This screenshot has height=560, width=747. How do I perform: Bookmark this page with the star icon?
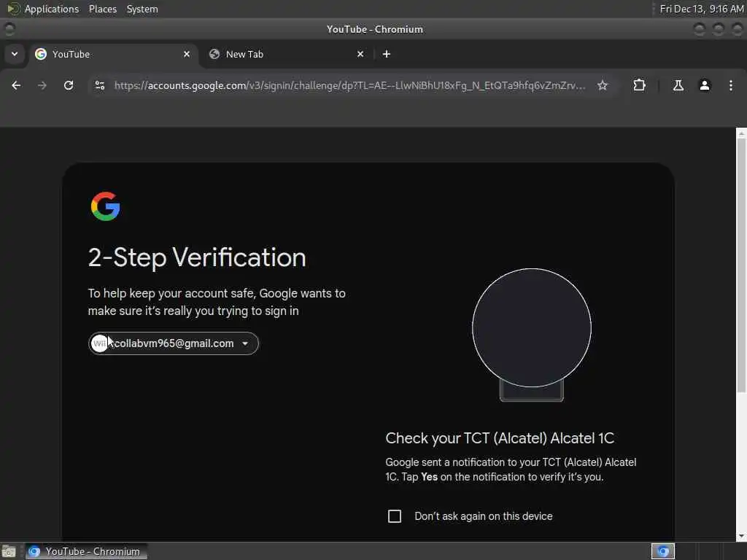(603, 85)
